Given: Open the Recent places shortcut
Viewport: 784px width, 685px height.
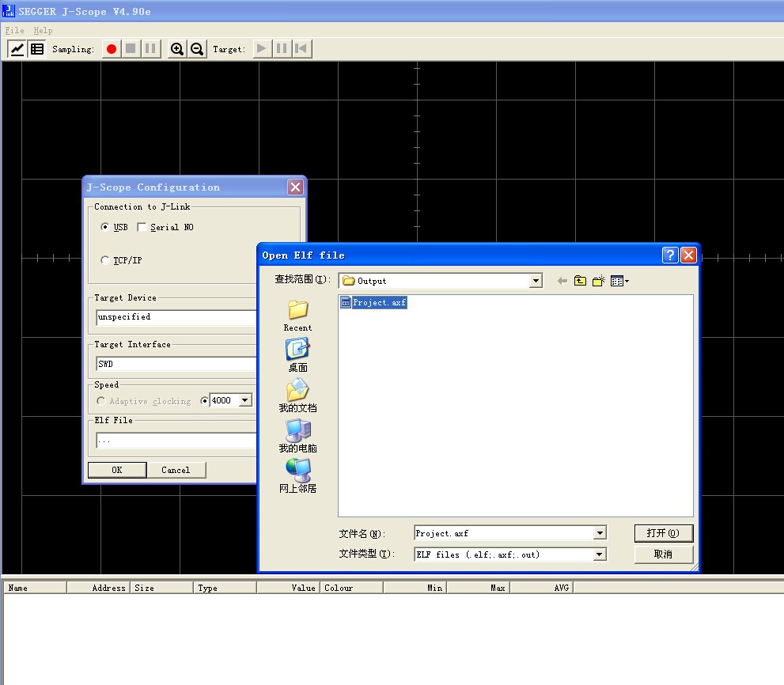Looking at the screenshot, I should pyautogui.click(x=297, y=316).
